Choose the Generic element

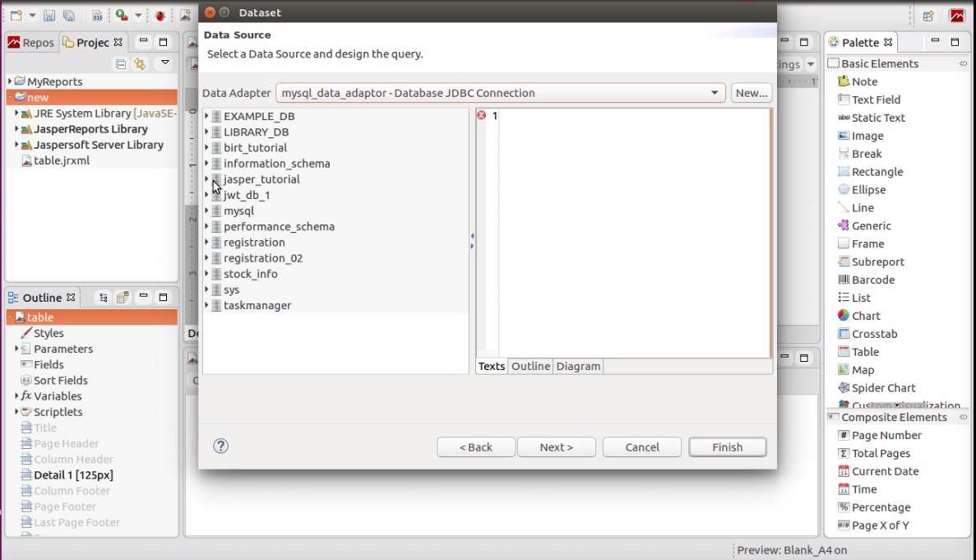864,226
